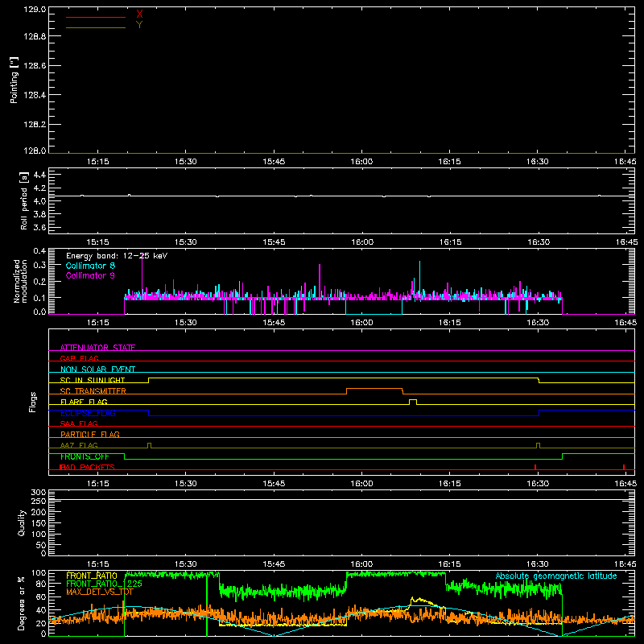This screenshot has height=644, width=644.
Task: Click the Flags axis title
Action: [32, 402]
